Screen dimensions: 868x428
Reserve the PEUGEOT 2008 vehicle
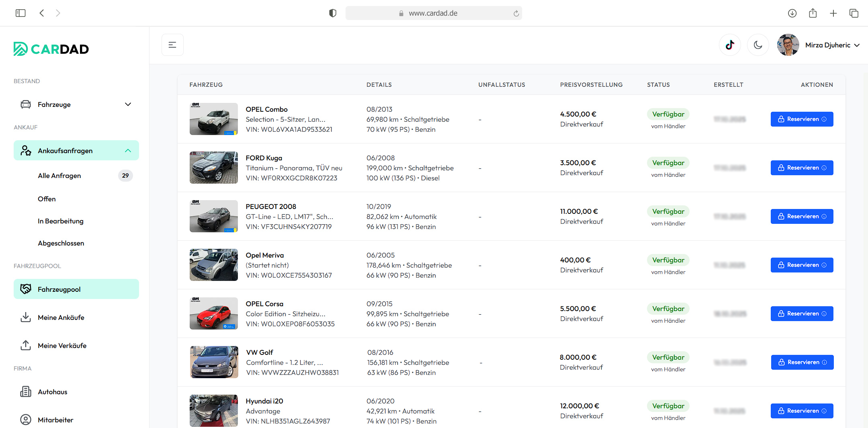pyautogui.click(x=801, y=216)
